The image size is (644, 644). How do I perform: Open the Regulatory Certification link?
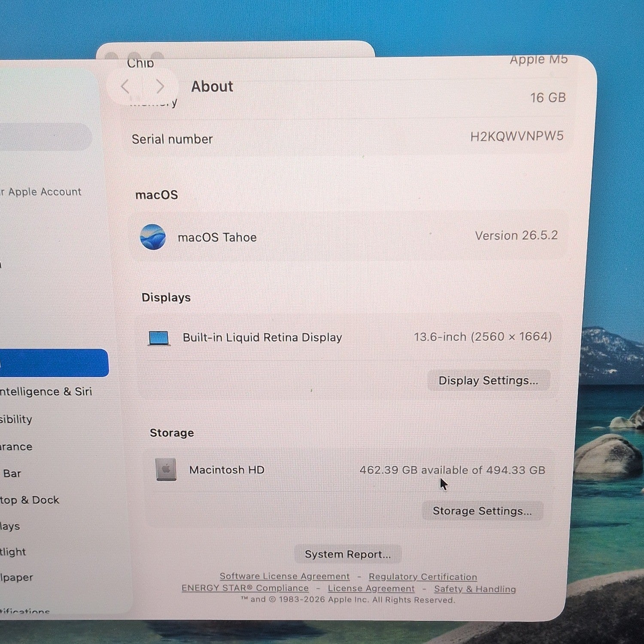[x=423, y=577]
